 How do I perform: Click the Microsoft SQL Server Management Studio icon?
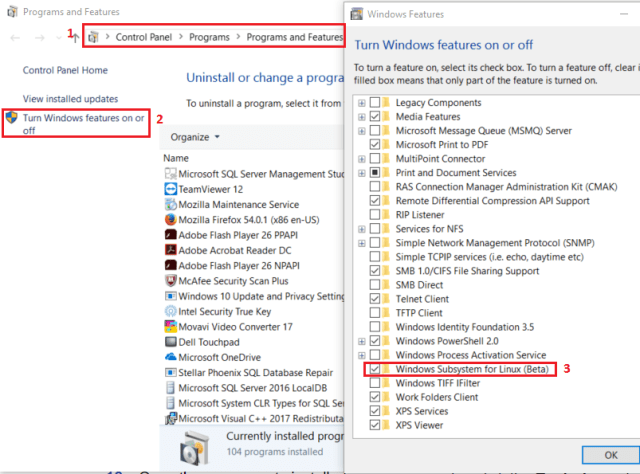pyautogui.click(x=170, y=174)
